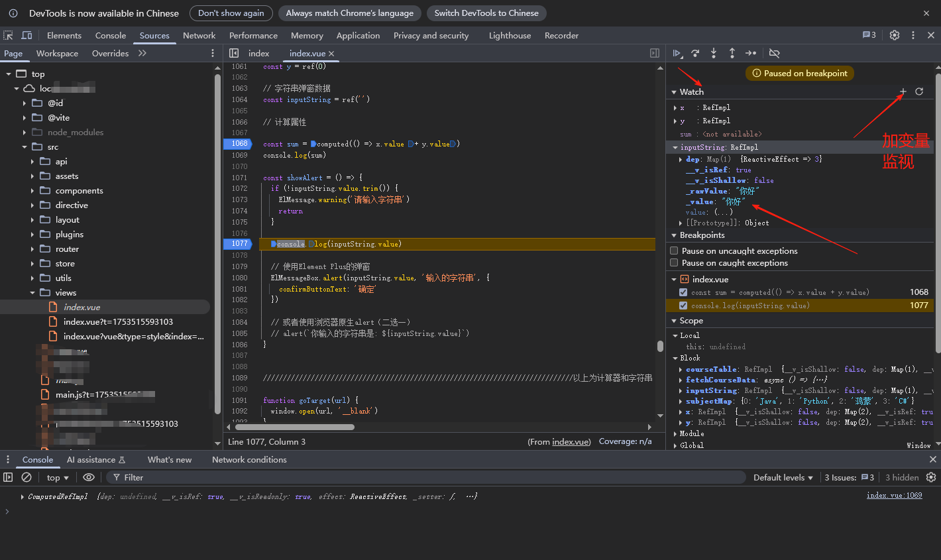Step into next function call
This screenshot has height=560, width=941.
[x=714, y=53]
